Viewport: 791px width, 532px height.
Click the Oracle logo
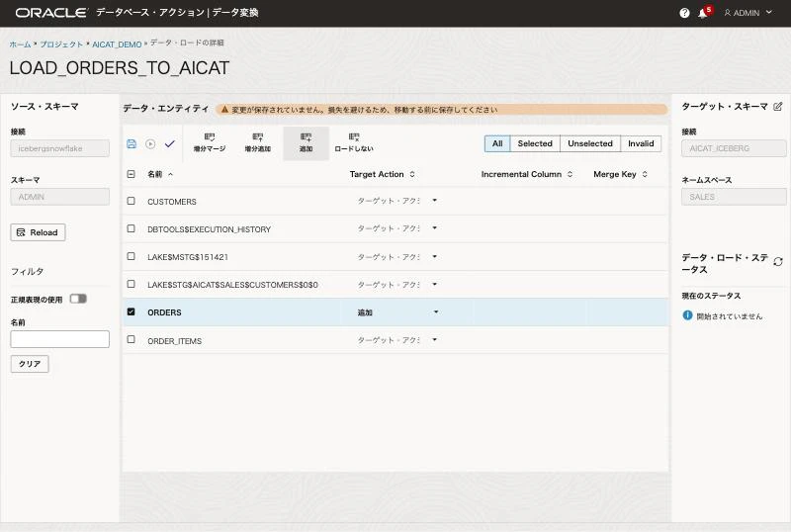click(x=51, y=13)
